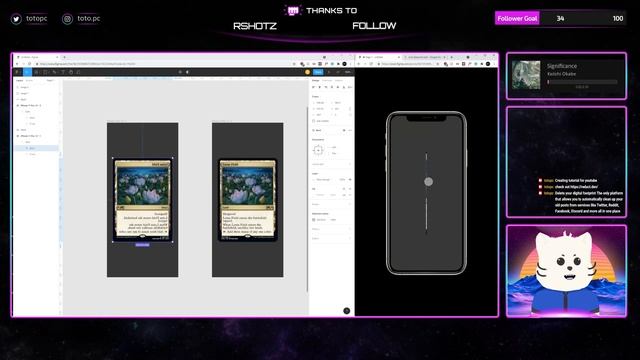The height and width of the screenshot is (360, 640).
Task: Click the gray circle in phone preview
Action: 428,182
